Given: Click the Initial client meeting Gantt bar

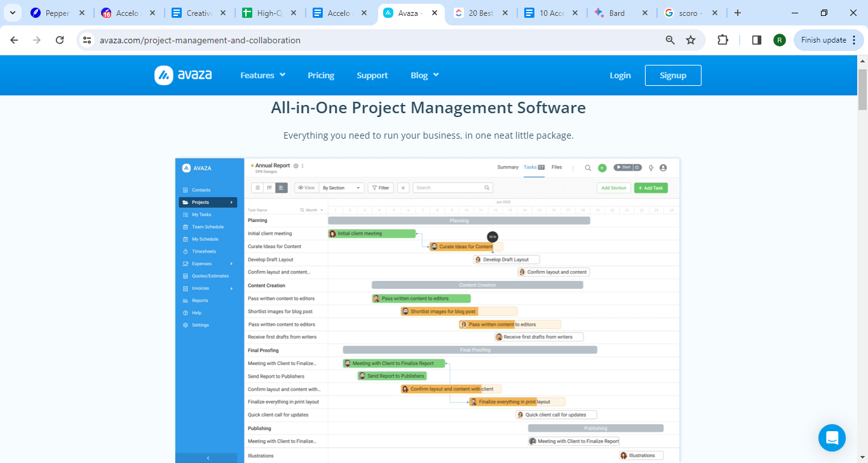Looking at the screenshot, I should 372,233.
